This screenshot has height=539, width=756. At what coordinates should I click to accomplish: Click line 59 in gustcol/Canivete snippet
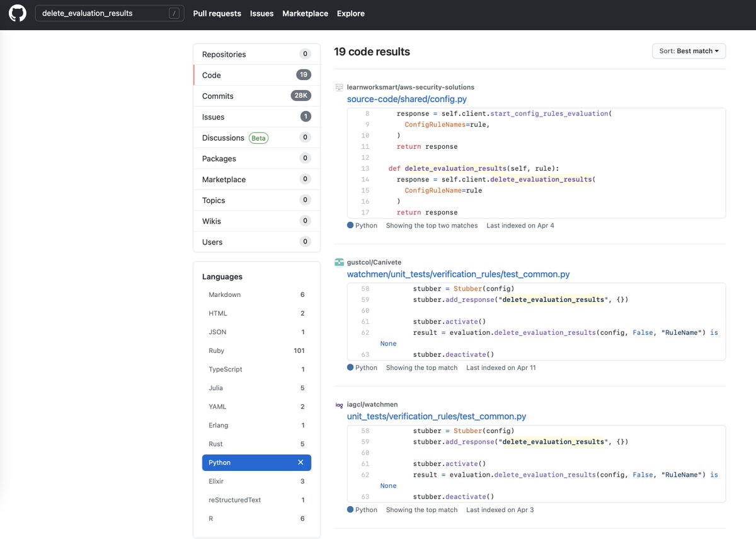365,299
